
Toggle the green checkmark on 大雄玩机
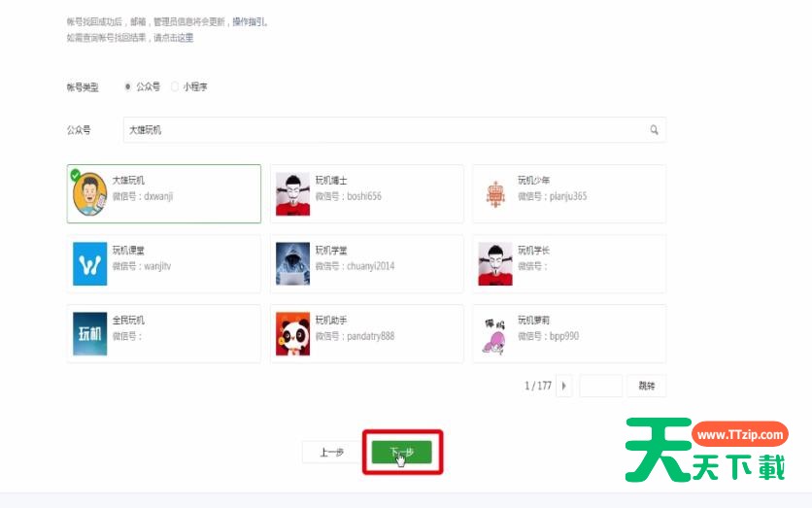point(75,175)
